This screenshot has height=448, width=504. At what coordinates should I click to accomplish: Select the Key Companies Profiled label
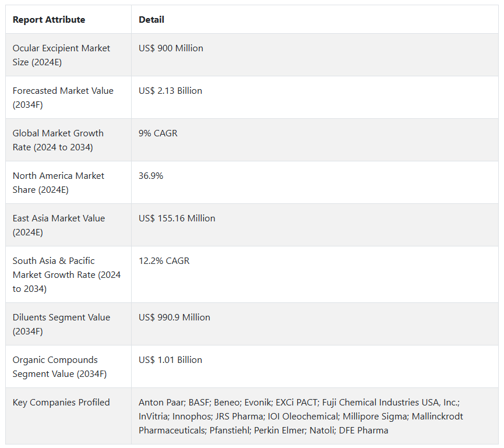pyautogui.click(x=61, y=403)
